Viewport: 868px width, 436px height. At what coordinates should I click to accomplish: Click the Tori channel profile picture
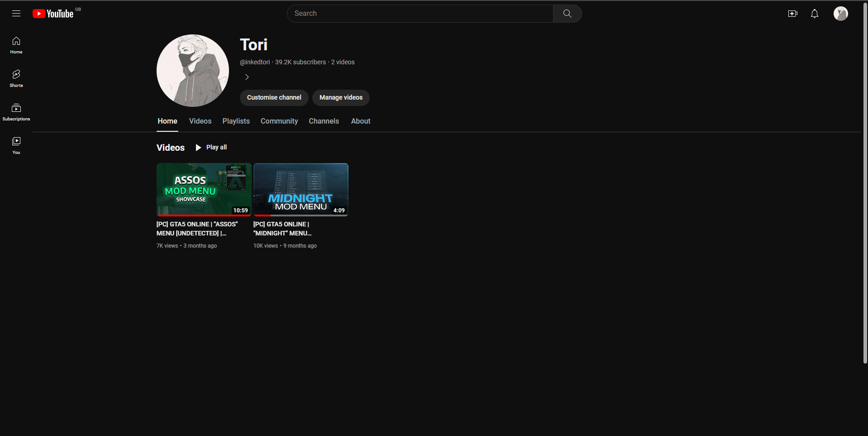(193, 71)
